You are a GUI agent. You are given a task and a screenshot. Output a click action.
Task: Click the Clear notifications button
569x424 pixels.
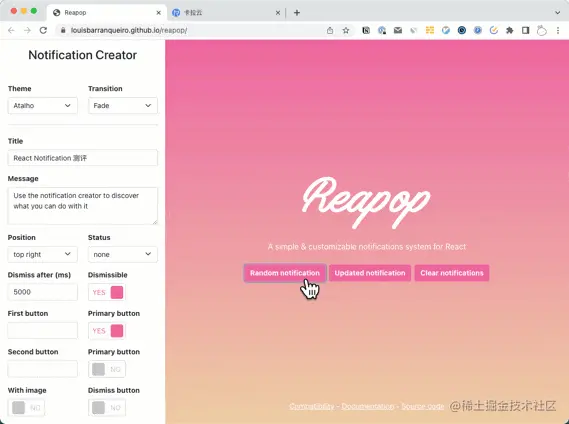point(452,273)
